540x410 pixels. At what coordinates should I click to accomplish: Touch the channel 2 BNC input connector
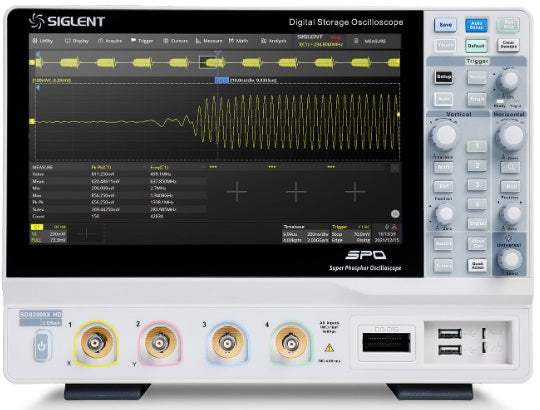160,343
